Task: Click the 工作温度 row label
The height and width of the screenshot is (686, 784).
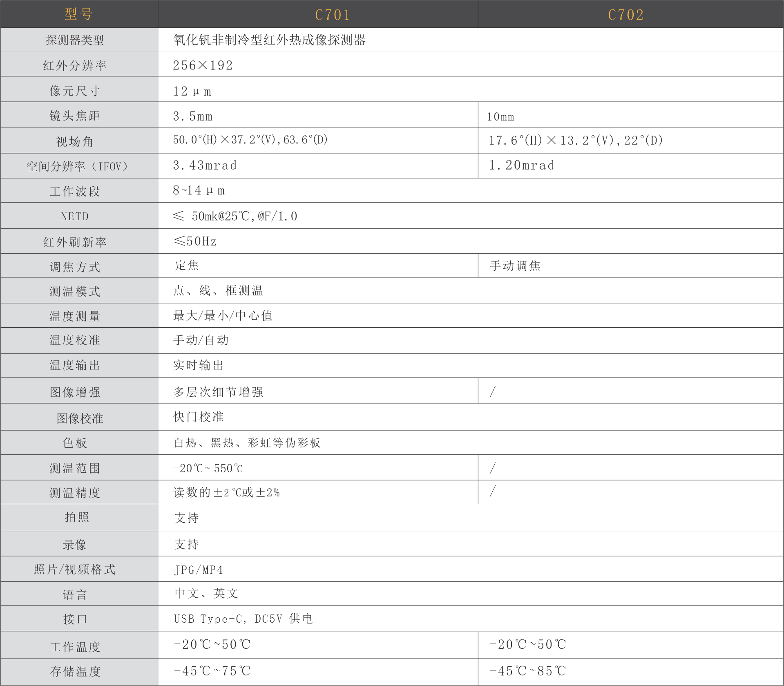Action: pos(75,647)
